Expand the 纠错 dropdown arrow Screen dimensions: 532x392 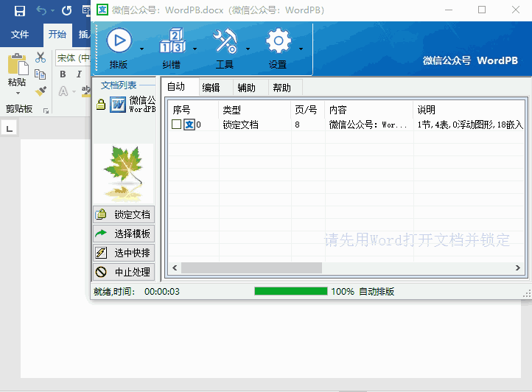coord(195,49)
